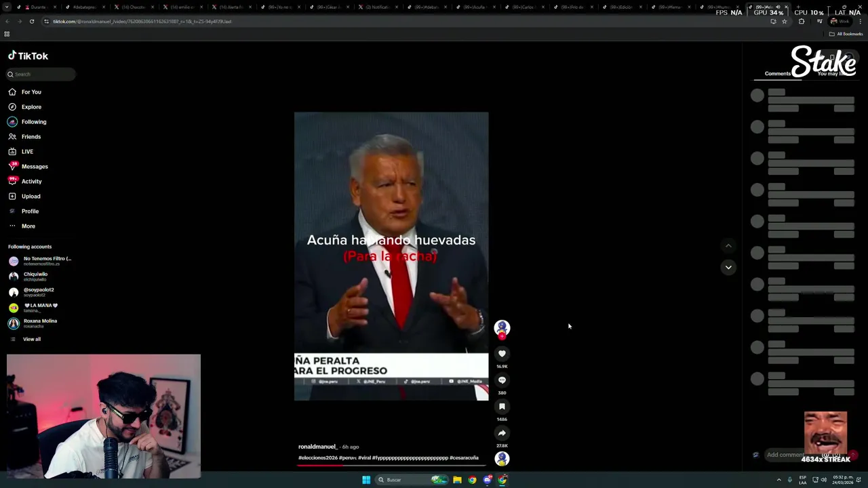868x488 pixels.
Task: Open the #elecciones2026 hashtag
Action: tap(318, 457)
